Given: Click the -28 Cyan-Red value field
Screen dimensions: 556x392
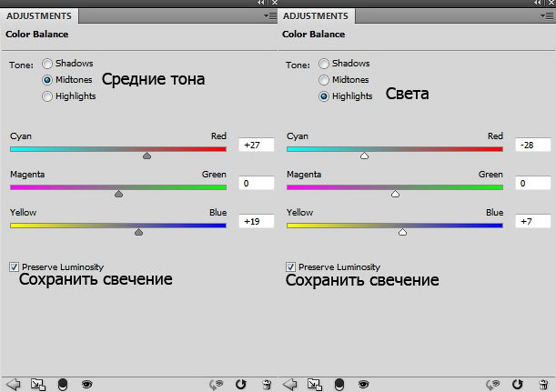Looking at the screenshot, I should point(533,145).
